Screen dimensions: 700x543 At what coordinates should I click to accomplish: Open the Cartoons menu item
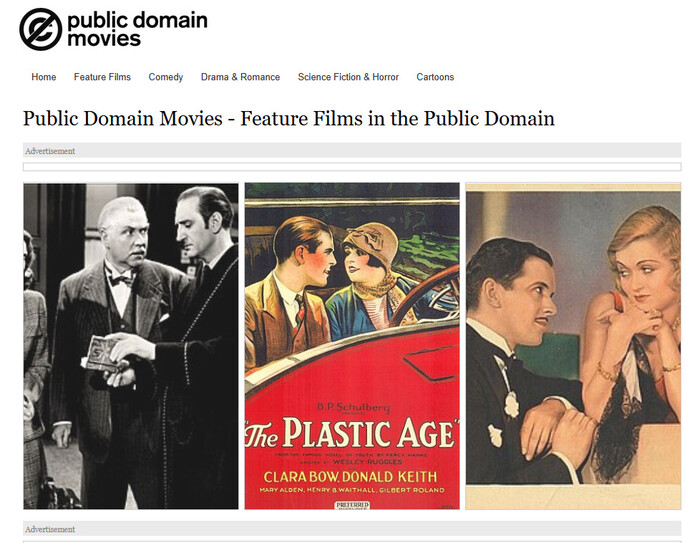pyautogui.click(x=435, y=77)
